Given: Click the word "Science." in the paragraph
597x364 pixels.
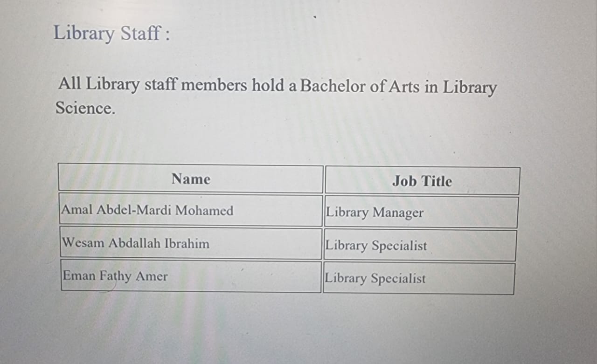Looking at the screenshot, I should (85, 108).
